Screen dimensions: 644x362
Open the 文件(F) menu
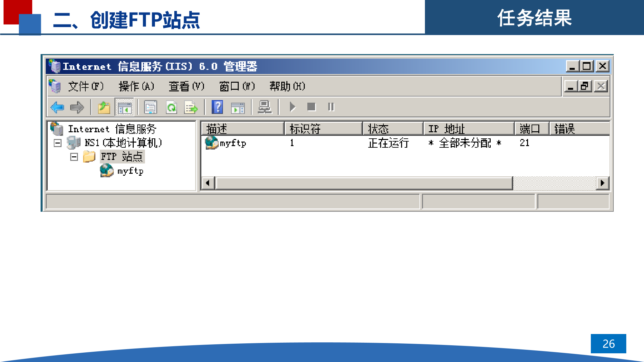[x=86, y=86]
